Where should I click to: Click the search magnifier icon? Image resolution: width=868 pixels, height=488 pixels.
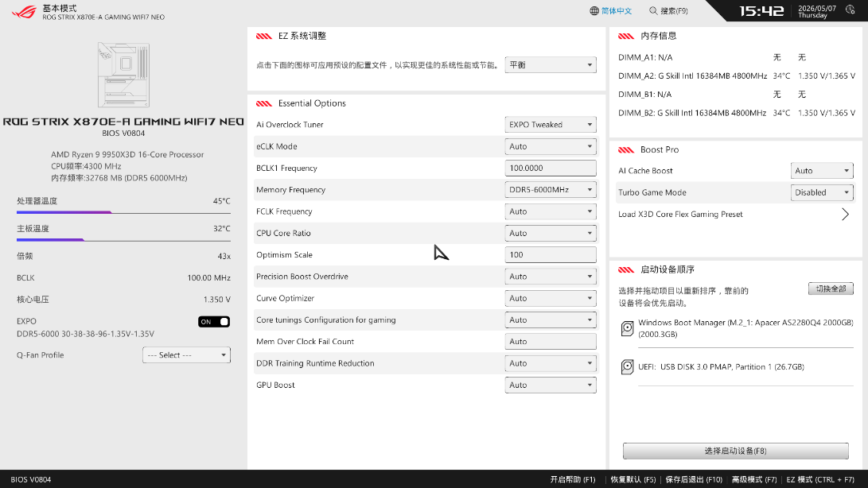[x=653, y=10]
